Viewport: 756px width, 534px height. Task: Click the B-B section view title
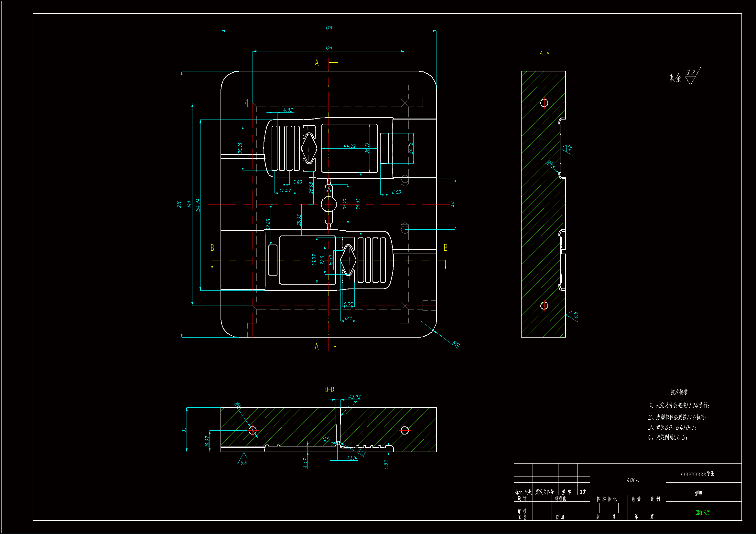[x=329, y=390]
